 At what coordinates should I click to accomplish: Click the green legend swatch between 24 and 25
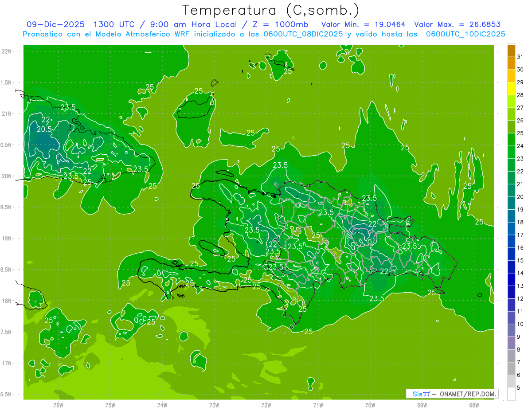(511, 140)
